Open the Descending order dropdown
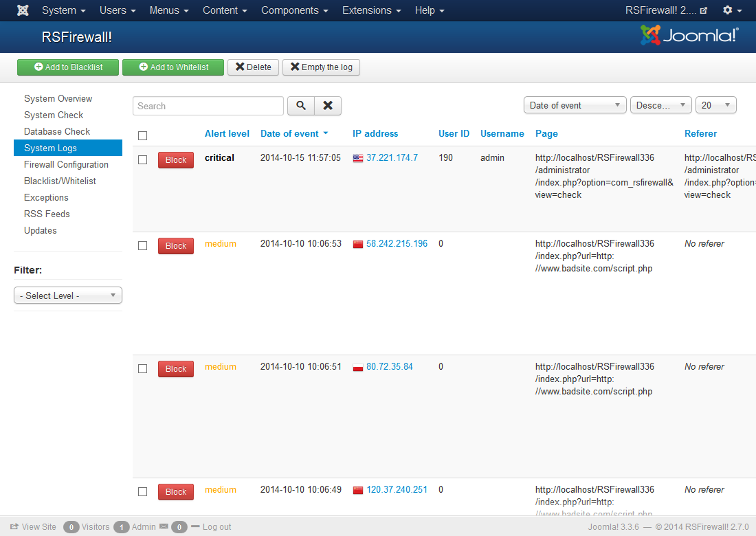This screenshot has width=756, height=536. pyautogui.click(x=660, y=105)
